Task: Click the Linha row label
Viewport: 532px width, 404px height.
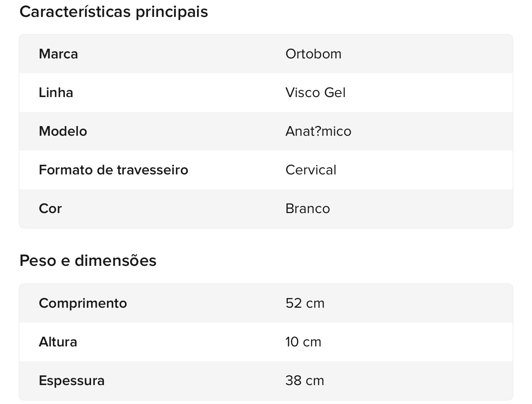Action: coord(56,93)
